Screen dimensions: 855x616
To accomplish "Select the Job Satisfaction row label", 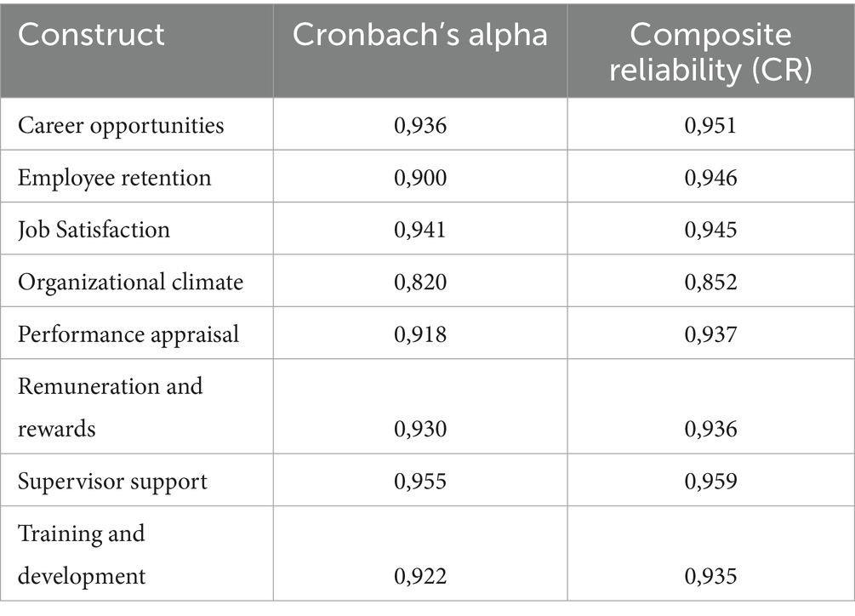I will tap(94, 230).
